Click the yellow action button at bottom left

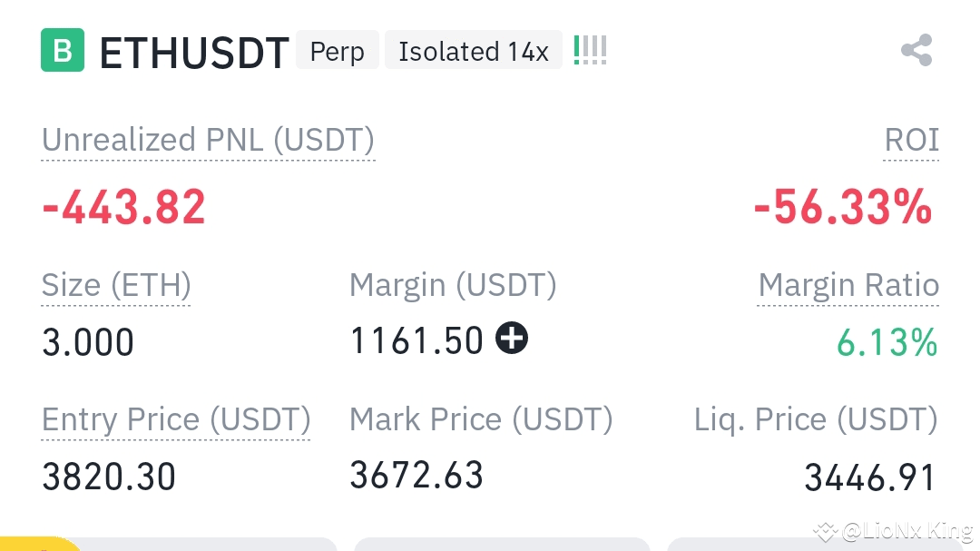pos(36,545)
